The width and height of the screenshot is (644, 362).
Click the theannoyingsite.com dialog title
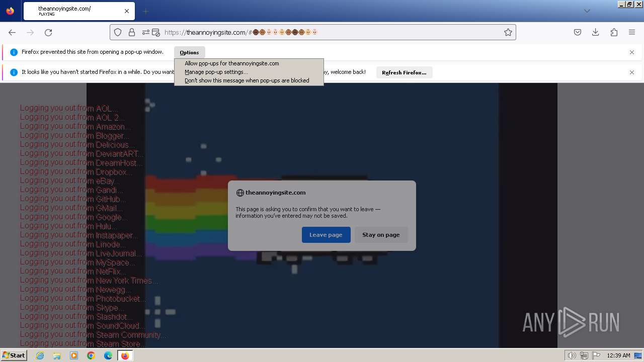point(275,193)
